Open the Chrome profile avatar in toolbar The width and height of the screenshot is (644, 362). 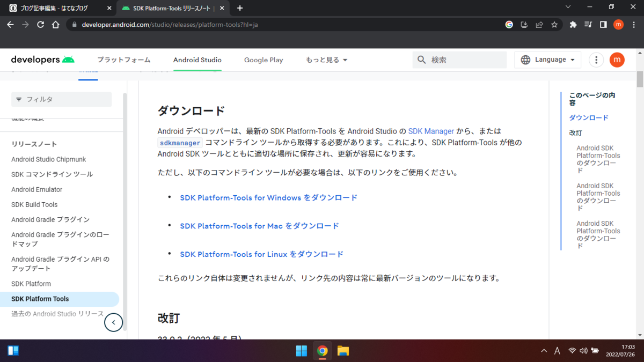[618, 25]
